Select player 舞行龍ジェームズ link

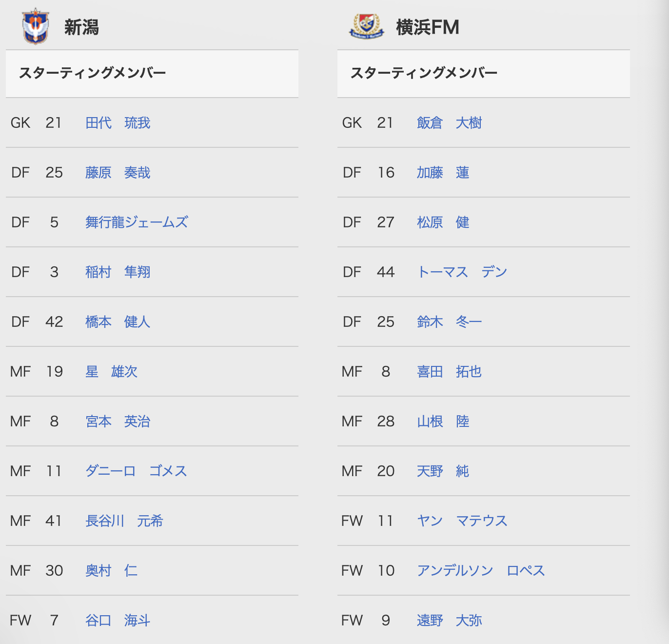(137, 222)
